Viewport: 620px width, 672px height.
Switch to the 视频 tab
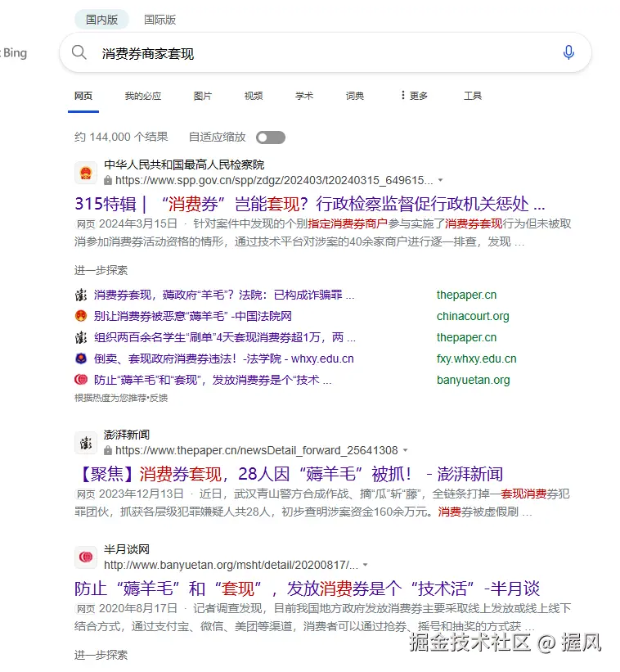click(254, 96)
